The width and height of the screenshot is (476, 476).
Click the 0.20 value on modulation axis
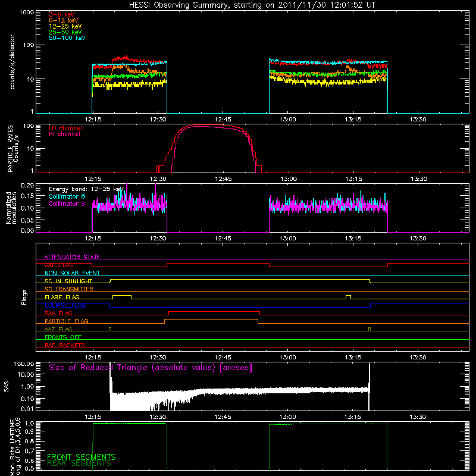(27, 185)
